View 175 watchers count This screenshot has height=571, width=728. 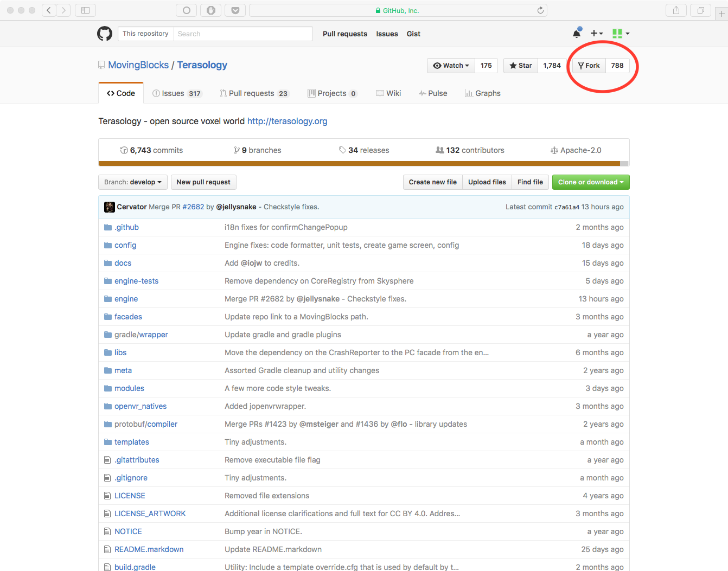click(x=486, y=66)
